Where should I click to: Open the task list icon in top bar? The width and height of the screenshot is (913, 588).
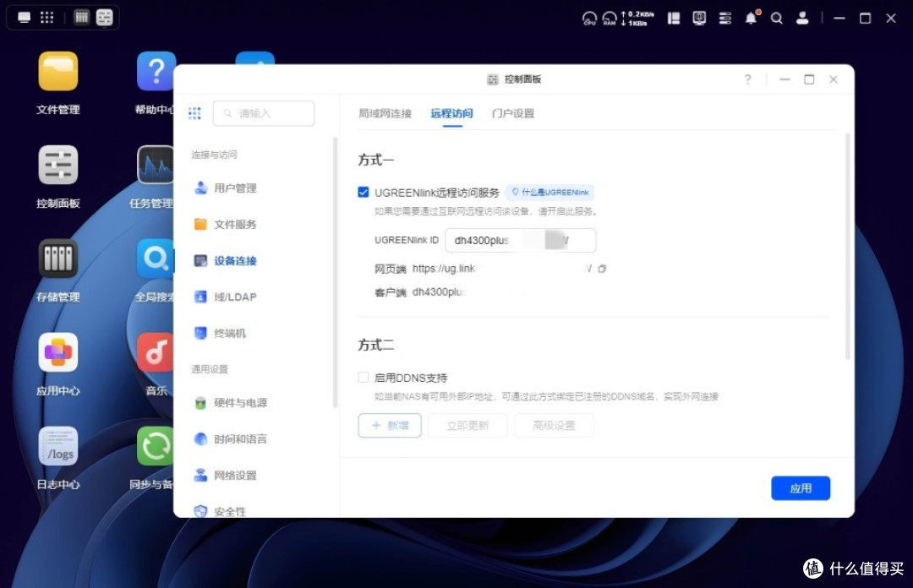(725, 19)
